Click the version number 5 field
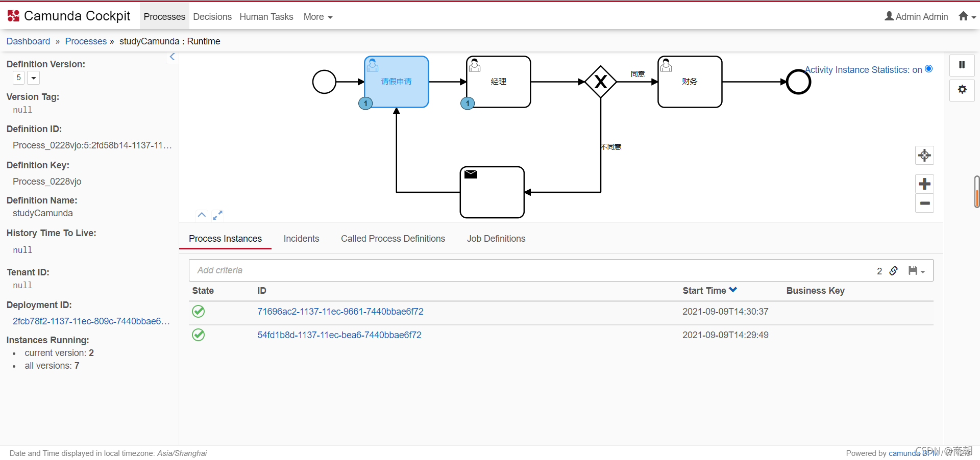 click(x=19, y=78)
